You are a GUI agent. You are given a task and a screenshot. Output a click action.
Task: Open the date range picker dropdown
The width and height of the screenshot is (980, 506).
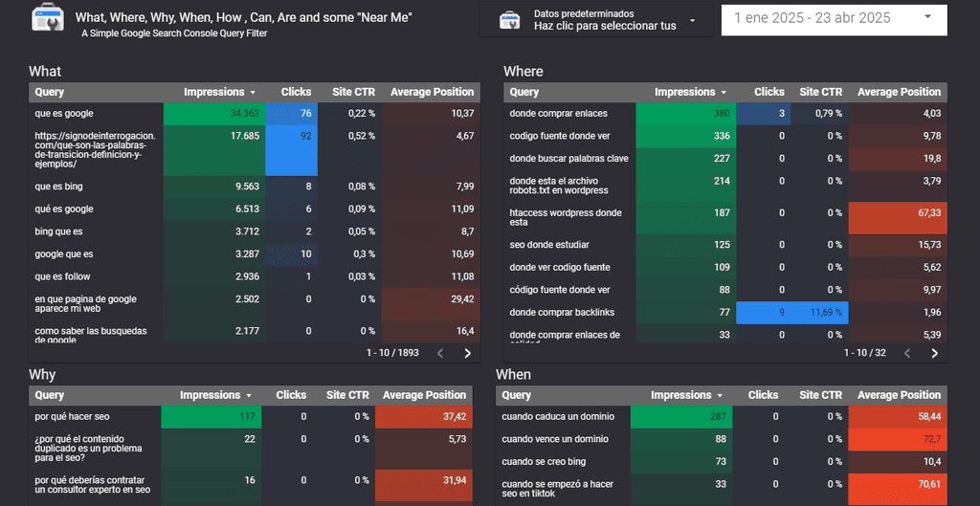pyautogui.click(x=834, y=19)
